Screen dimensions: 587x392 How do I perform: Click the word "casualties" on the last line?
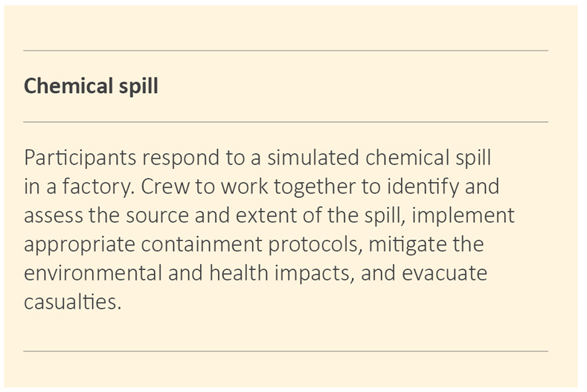click(71, 301)
